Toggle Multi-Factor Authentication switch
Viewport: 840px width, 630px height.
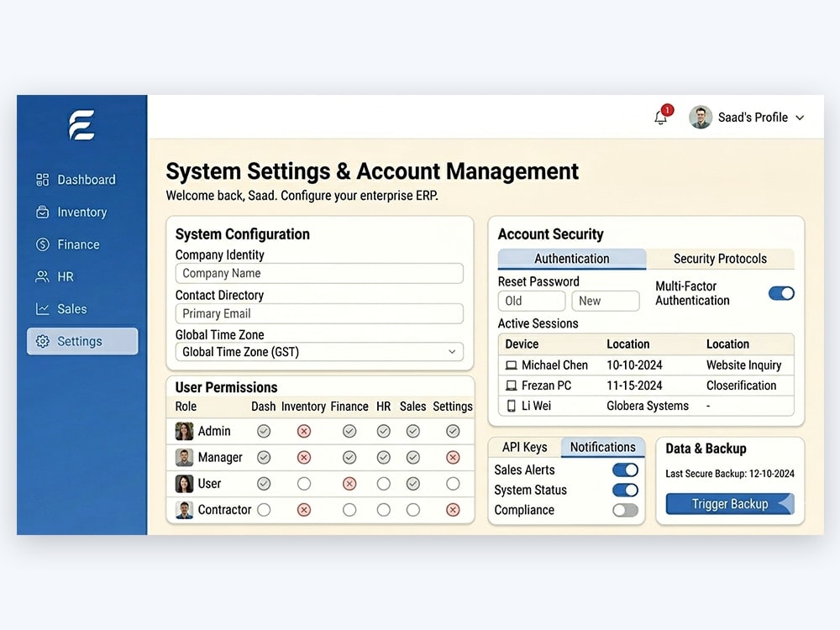[781, 293]
